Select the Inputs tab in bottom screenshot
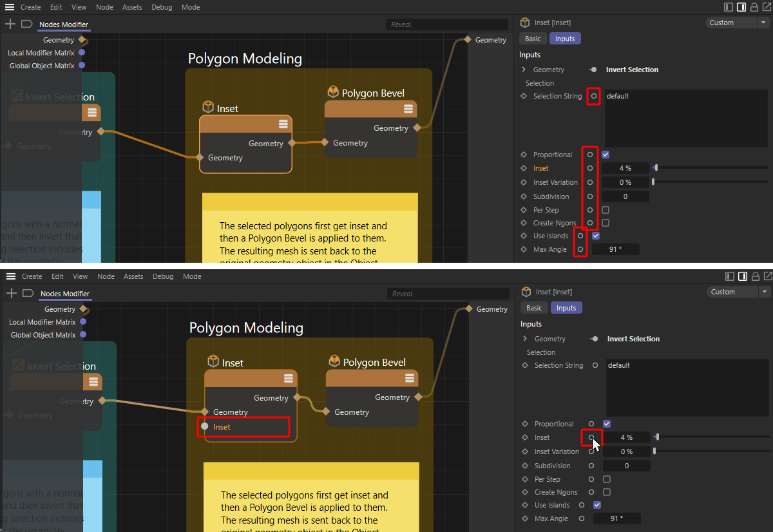Screen dimensions: 773x532 click(566, 308)
